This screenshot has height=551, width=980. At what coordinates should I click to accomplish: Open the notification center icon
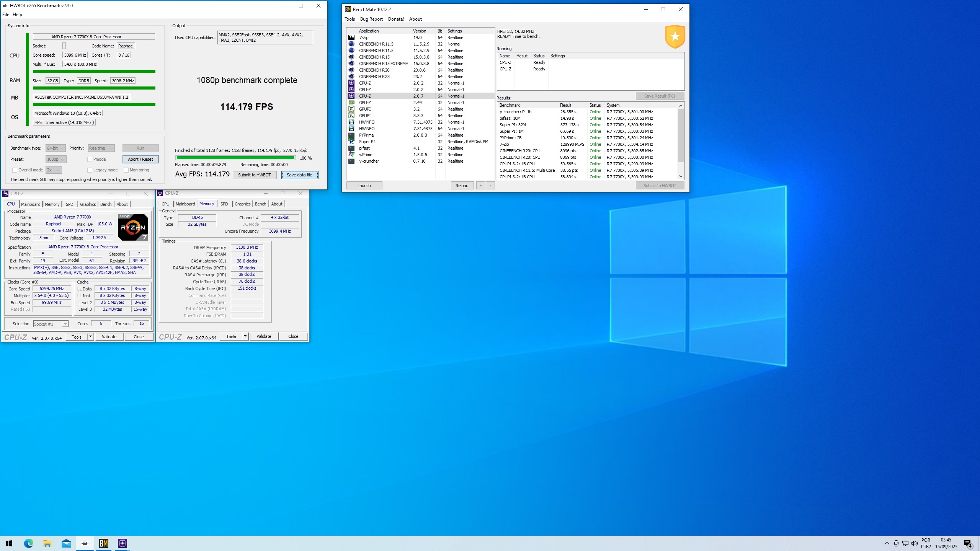pyautogui.click(x=968, y=543)
